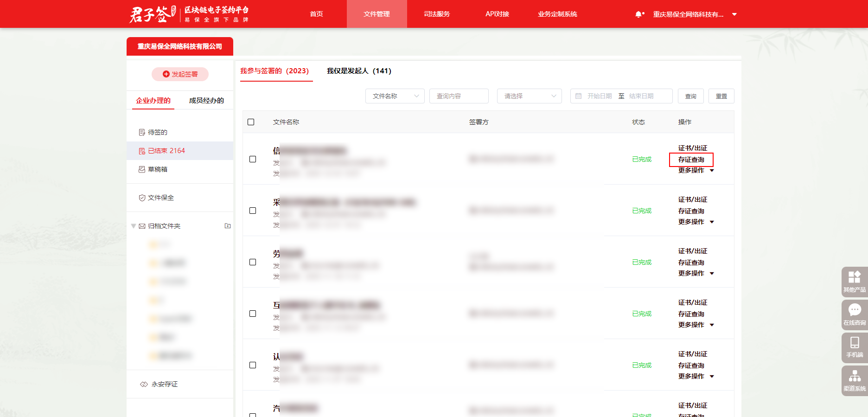Open 司法服务 in top navigation
868x417 pixels.
[437, 14]
